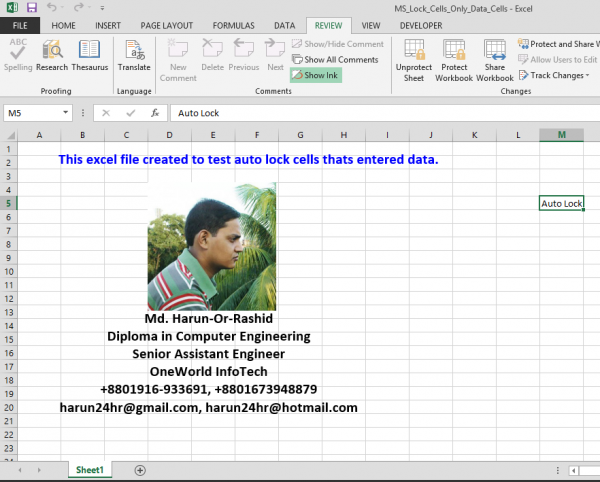Click the horizontal scrollbar at bottom
The width and height of the screenshot is (600, 482).
(590, 470)
